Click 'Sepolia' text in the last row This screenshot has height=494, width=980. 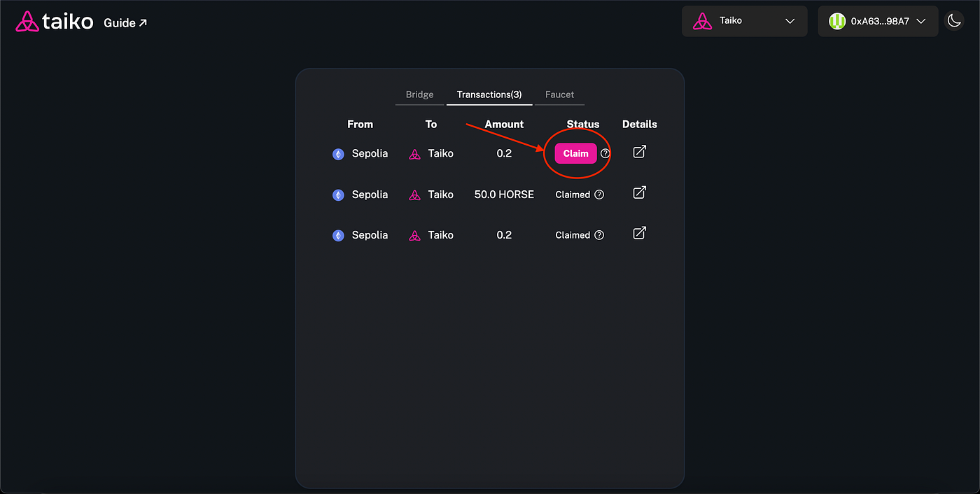370,235
